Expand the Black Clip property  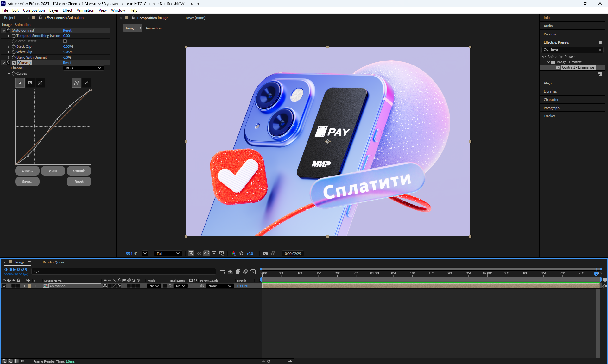click(x=9, y=46)
